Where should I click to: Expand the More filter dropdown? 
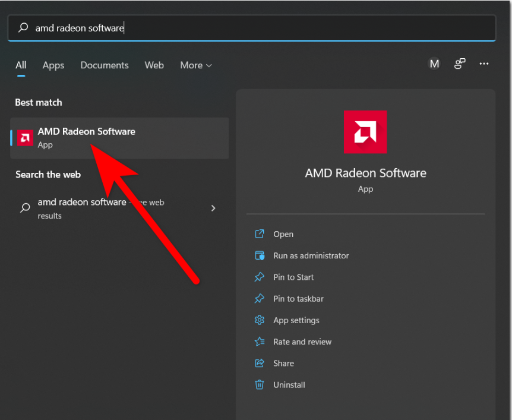(x=195, y=65)
